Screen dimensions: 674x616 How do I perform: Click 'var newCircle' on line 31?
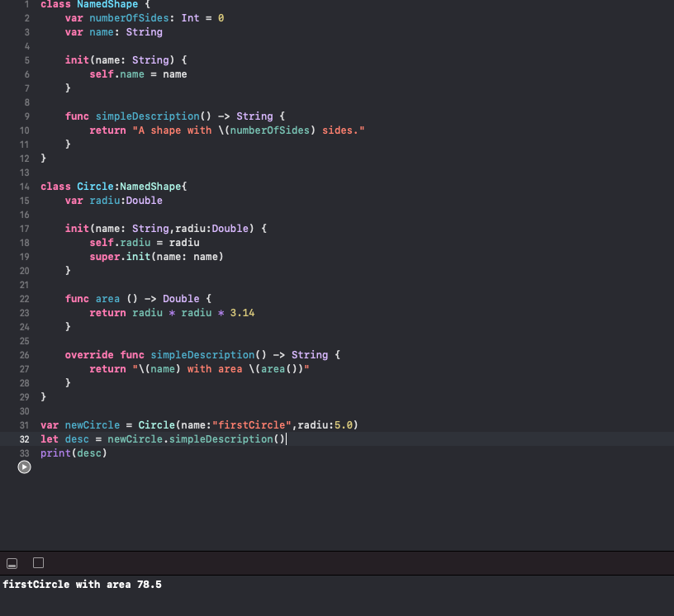[x=80, y=425]
